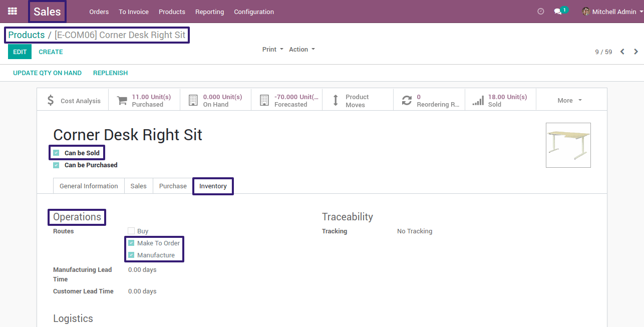
Task: Switch to the Purchase tab
Action: (x=173, y=186)
